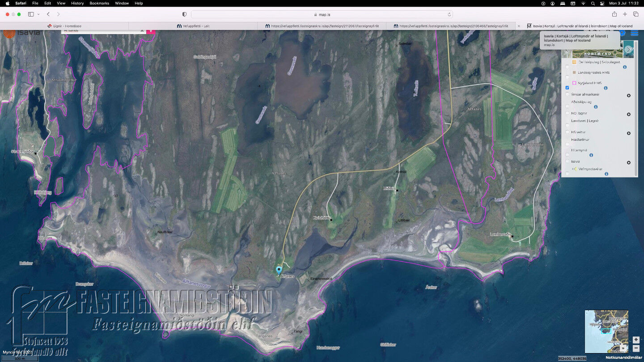
Task: Collapse the overview mini map
Action: click(623, 348)
